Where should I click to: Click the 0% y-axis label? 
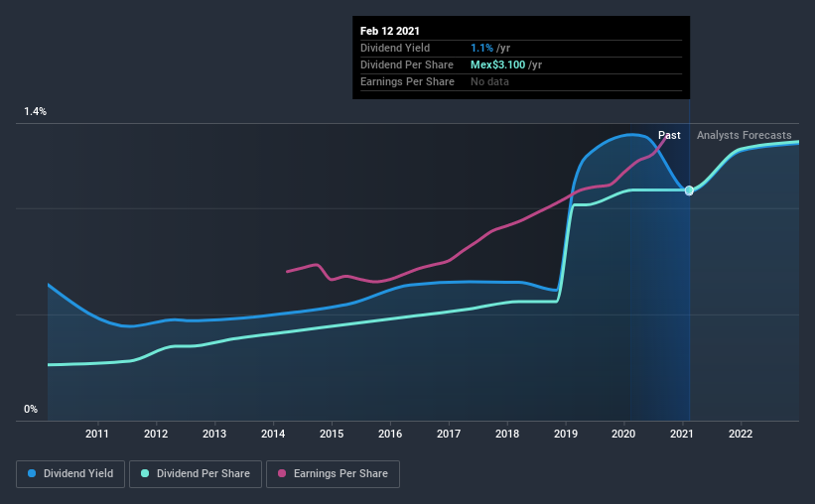(31, 410)
